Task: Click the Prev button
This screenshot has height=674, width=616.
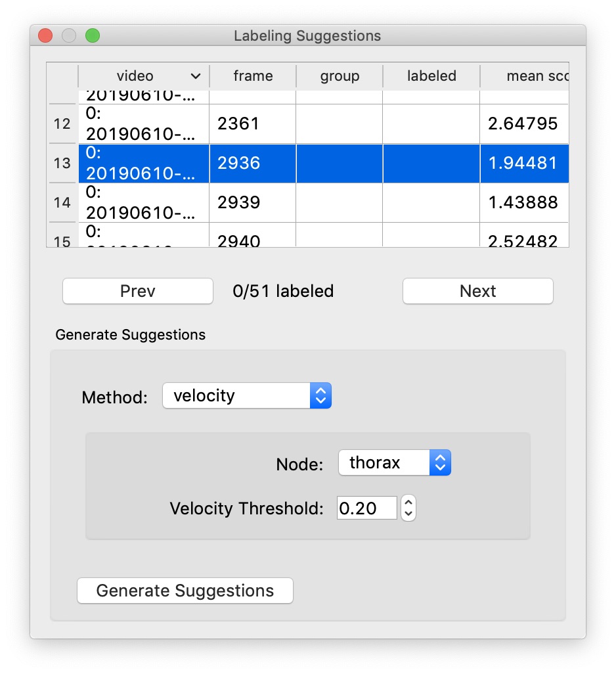Action: click(137, 291)
